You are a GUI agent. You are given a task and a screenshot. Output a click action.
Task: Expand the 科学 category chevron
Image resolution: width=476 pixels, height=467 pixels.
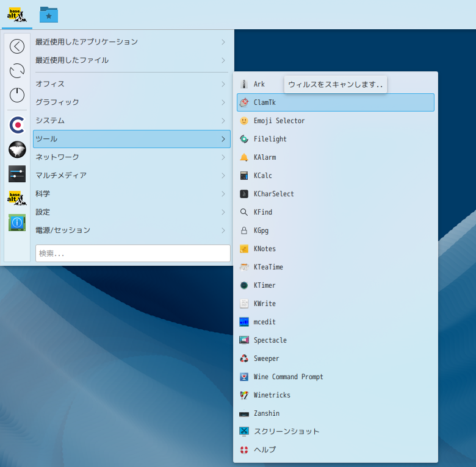[223, 194]
